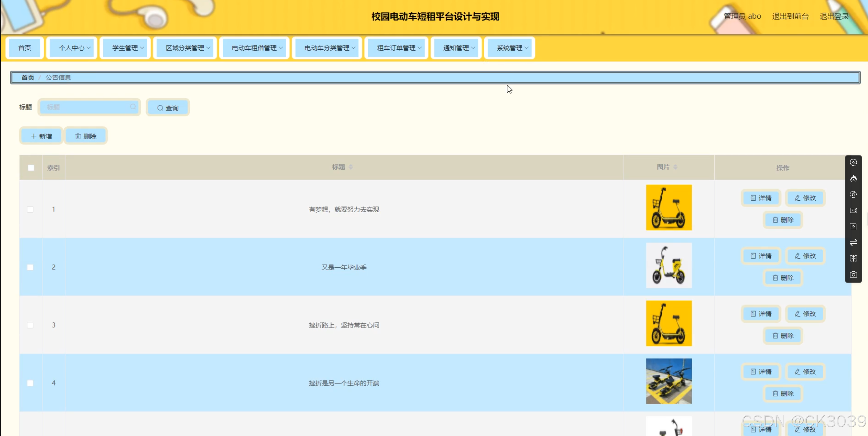Click the music note convert icon

(853, 194)
